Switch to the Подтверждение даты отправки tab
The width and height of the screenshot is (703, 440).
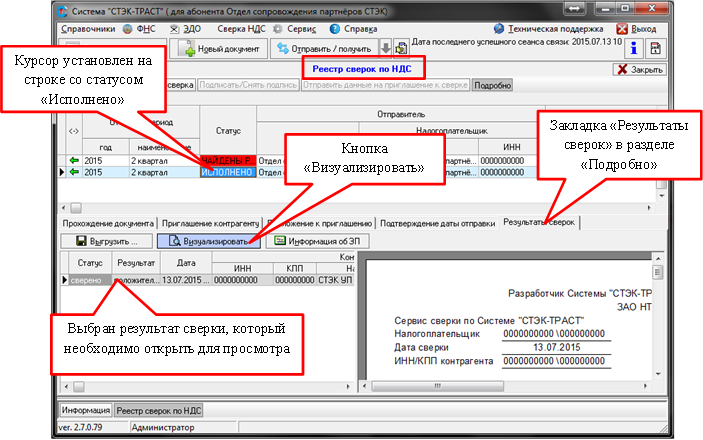[x=438, y=223]
